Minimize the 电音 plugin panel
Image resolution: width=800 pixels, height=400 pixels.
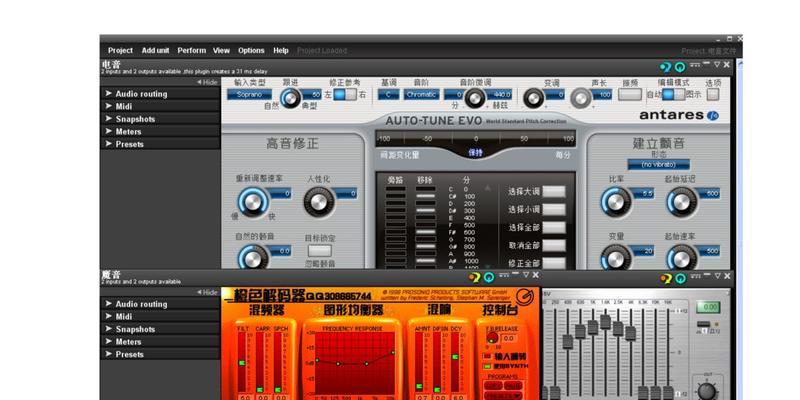pos(707,63)
